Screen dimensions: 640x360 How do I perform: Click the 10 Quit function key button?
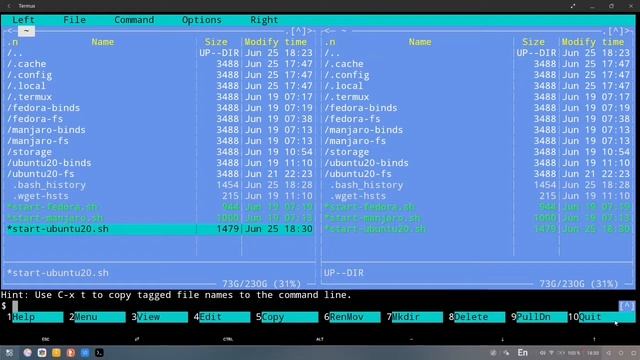(x=602, y=317)
